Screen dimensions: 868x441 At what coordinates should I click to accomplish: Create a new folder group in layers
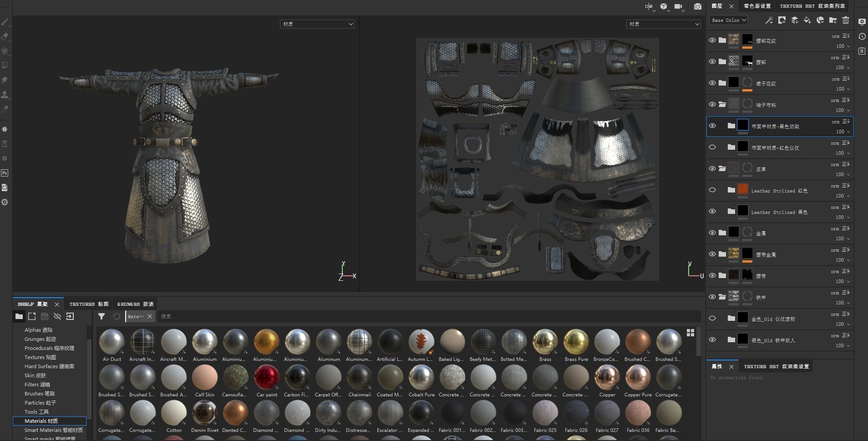pyautogui.click(x=833, y=20)
